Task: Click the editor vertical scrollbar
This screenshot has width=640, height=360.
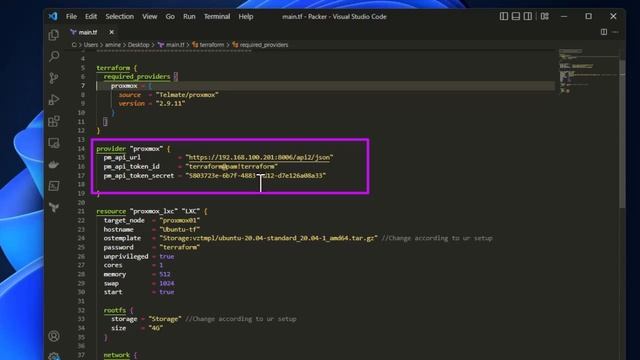Action: (622, 133)
